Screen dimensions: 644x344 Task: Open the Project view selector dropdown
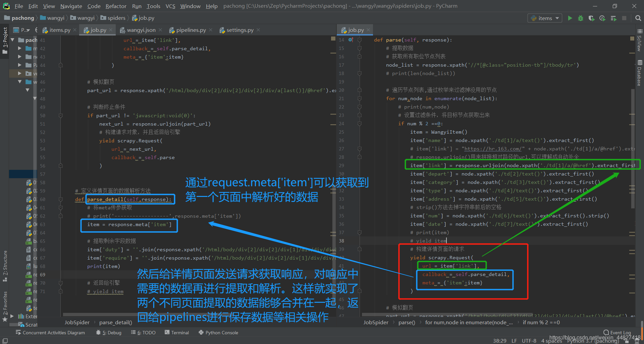coord(26,30)
